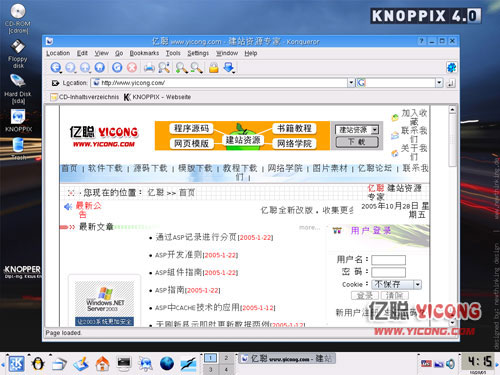Expand the location URL history dropdown
Screen dimensions: 500x375
[351, 83]
